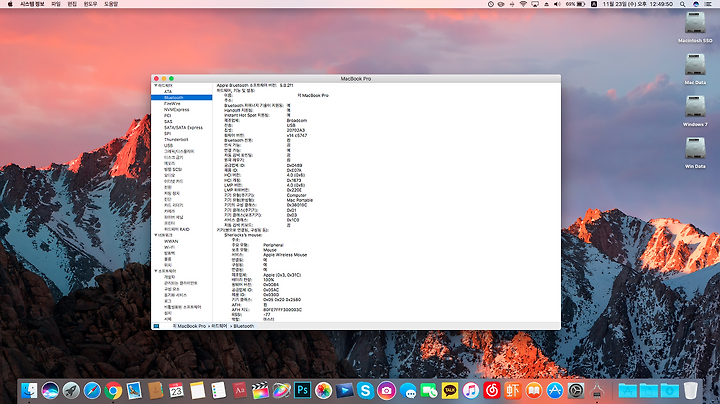The height and width of the screenshot is (404, 720).
Task: Open Launchpad rocket icon in Dock
Action: (71, 391)
